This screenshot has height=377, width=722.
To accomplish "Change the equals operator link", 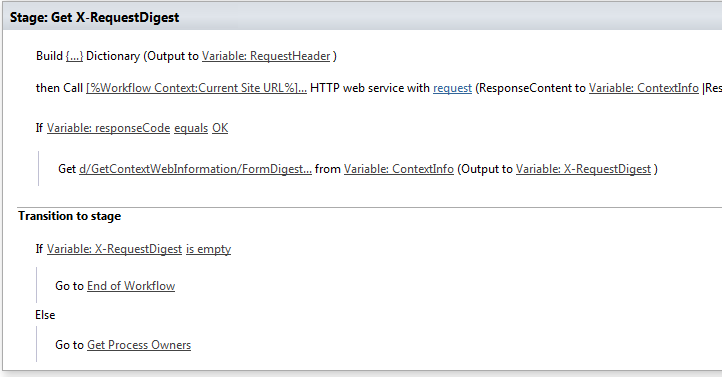I will [x=191, y=128].
